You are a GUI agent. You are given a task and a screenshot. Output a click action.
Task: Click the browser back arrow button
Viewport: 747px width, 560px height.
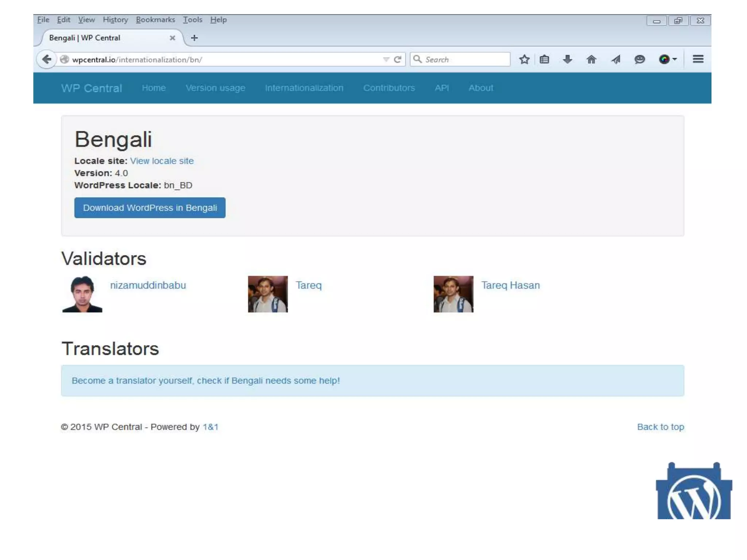(x=47, y=59)
